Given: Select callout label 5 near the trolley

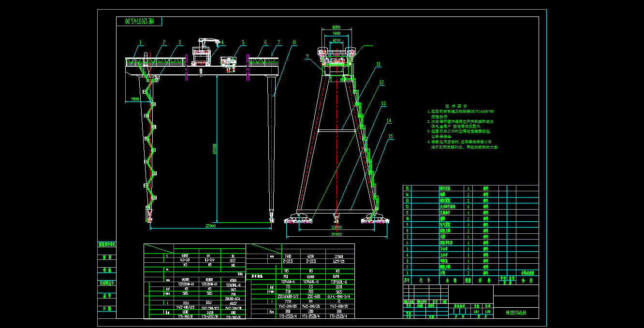Looking at the screenshot, I should tap(243, 43).
